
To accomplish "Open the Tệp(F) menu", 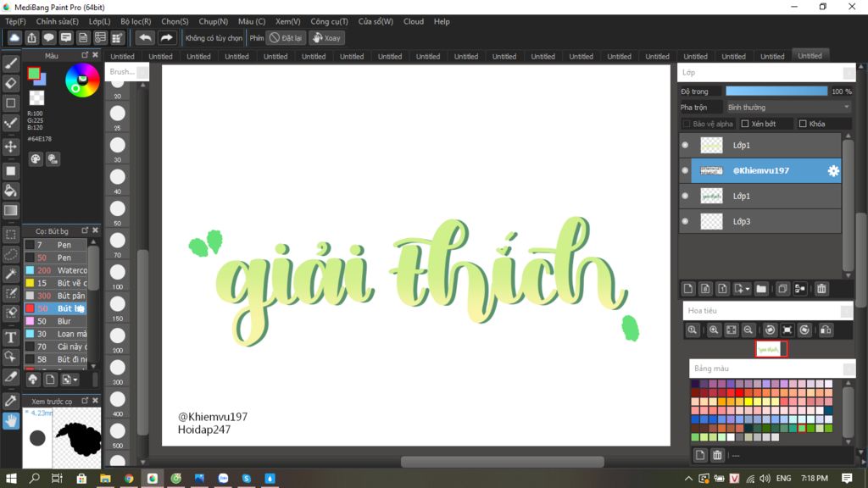I will pyautogui.click(x=15, y=21).
